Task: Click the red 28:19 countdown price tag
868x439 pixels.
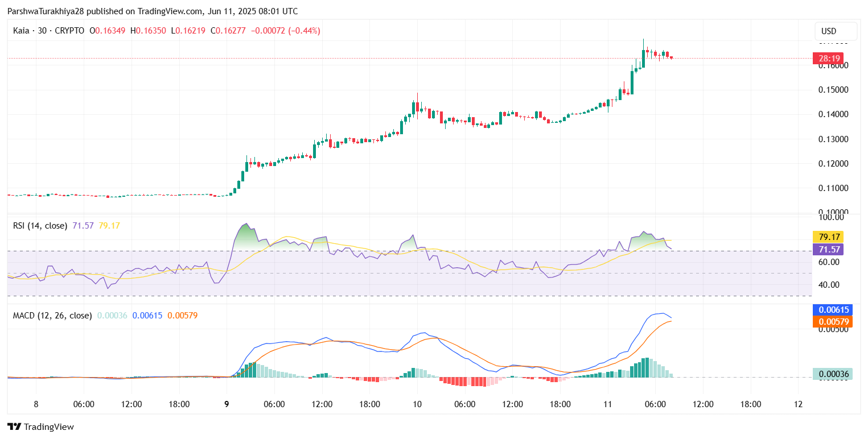Action: click(828, 58)
